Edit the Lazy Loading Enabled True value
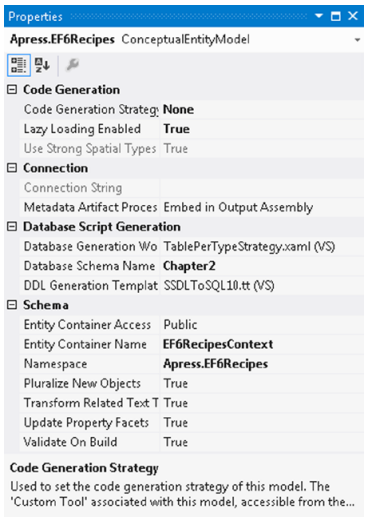This screenshot has height=527, width=370. (262, 129)
